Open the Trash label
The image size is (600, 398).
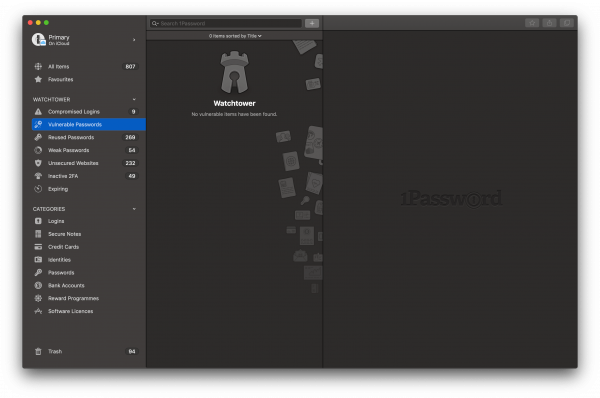point(55,352)
